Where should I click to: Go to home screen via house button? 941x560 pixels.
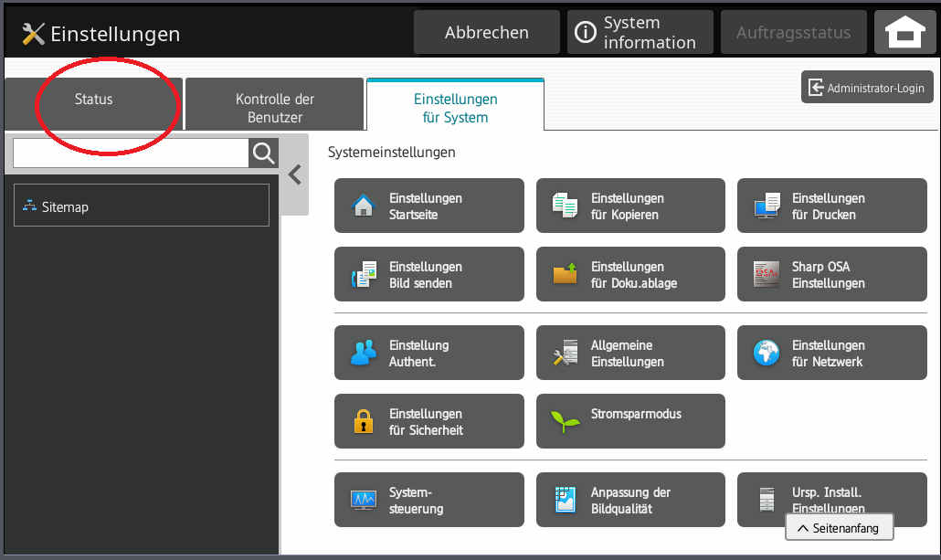click(904, 33)
